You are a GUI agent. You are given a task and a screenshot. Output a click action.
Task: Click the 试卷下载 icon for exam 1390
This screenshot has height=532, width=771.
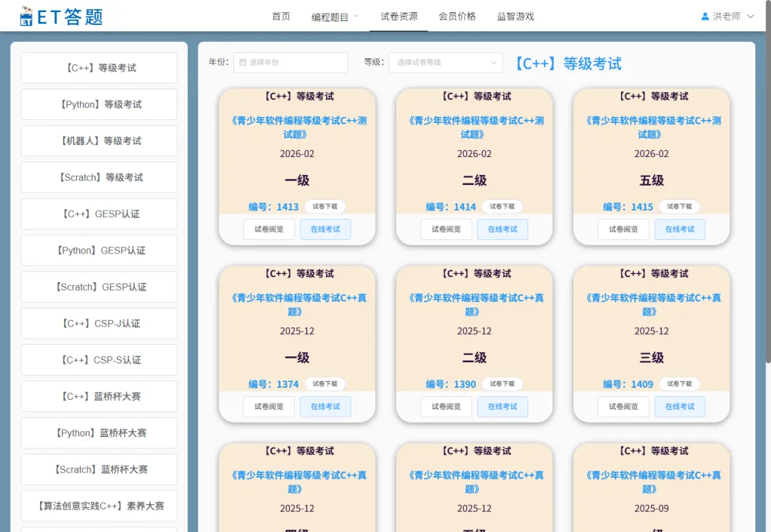coord(503,383)
